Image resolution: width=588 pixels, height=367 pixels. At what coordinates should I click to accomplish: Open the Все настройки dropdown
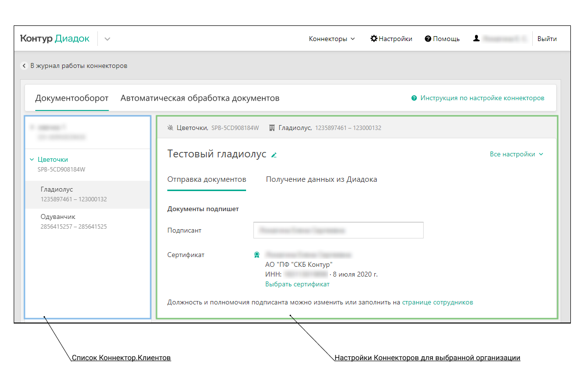(x=517, y=154)
